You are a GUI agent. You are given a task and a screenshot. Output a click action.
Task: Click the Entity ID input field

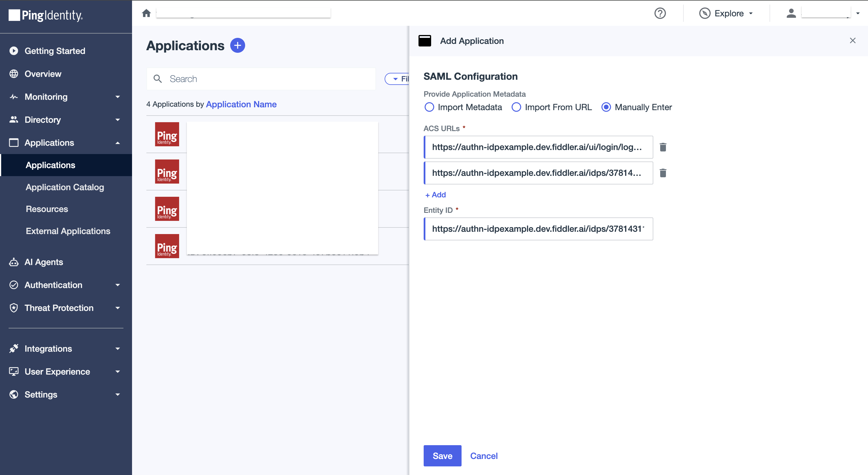(x=538, y=229)
